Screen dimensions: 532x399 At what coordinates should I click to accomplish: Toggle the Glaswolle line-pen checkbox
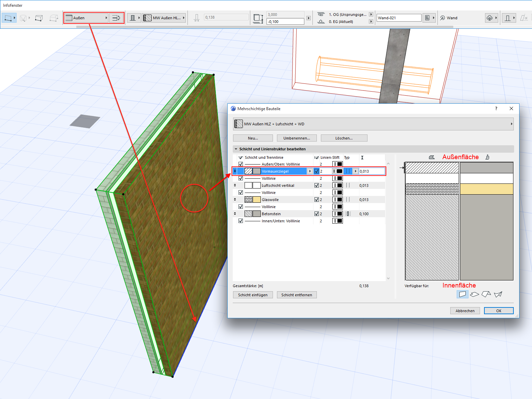316,200
